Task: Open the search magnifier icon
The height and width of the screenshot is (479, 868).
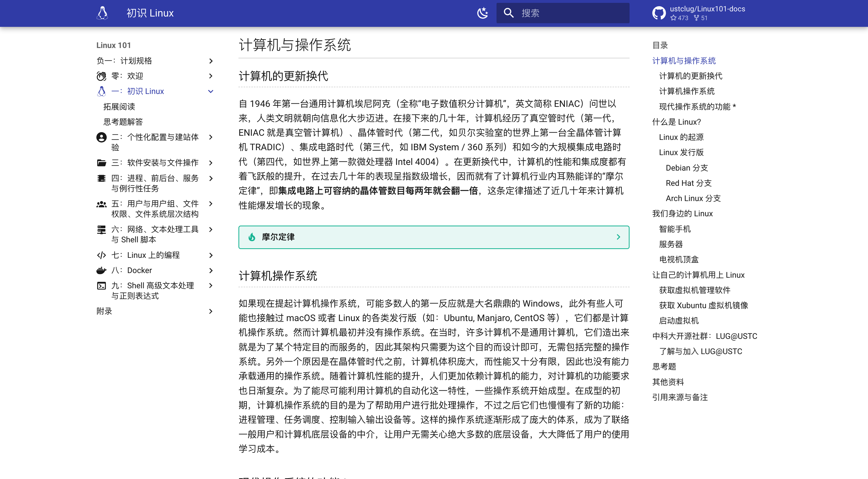Action: 509,13
